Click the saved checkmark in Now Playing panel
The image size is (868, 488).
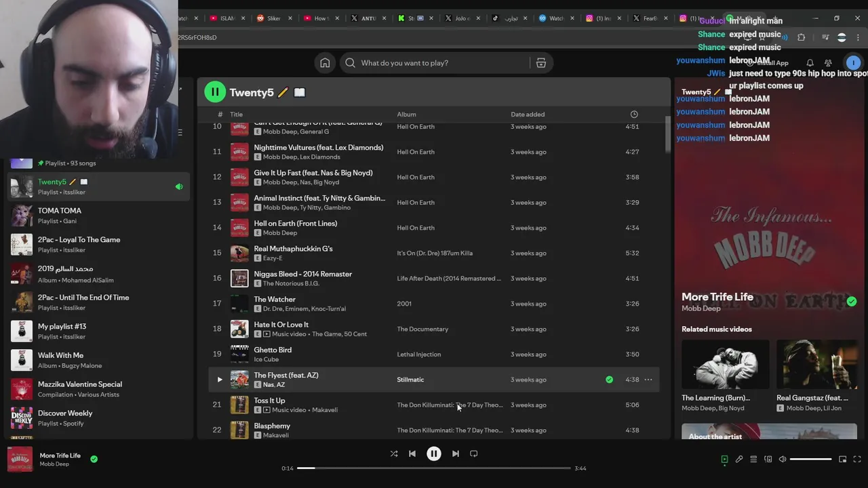pyautogui.click(x=852, y=301)
